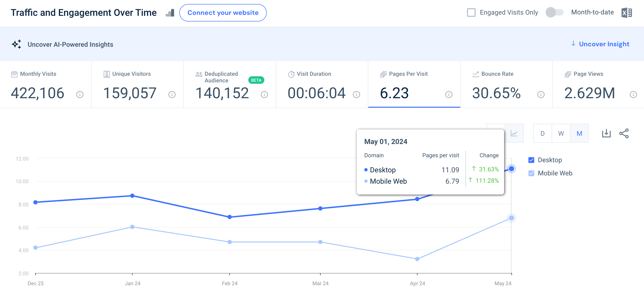
Task: Uncheck the Mobile Web series checkbox
Action: 531,173
